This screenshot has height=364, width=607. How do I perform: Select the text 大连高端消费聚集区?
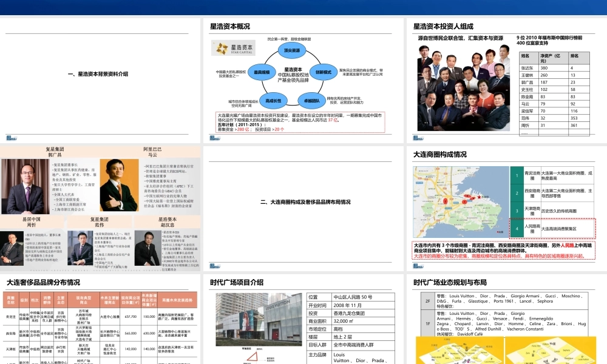pyautogui.click(x=559, y=229)
